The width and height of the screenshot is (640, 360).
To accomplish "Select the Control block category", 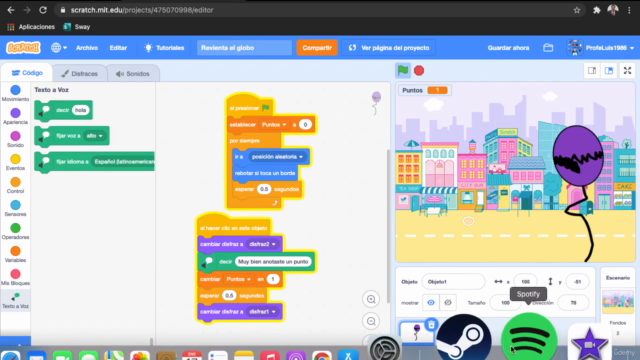I will tap(15, 185).
